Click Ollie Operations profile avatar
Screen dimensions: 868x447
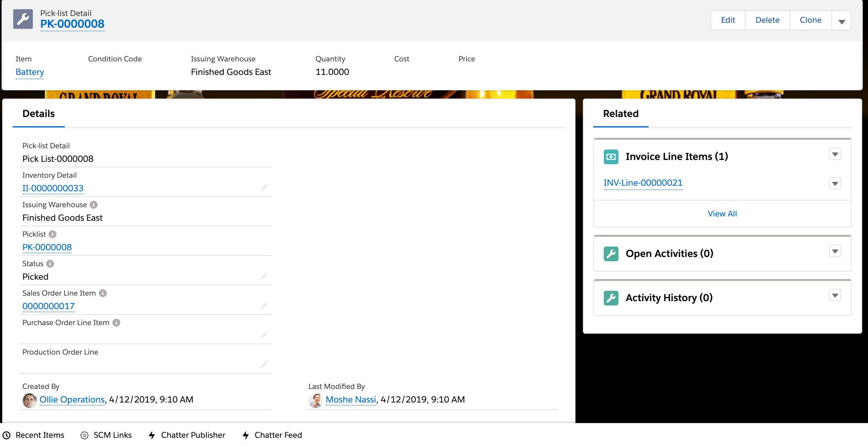pos(30,400)
